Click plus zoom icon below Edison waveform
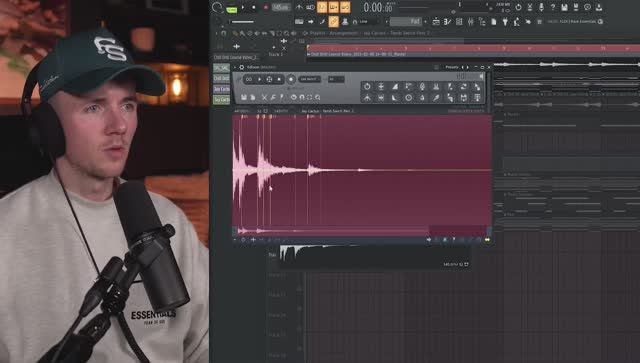The height and width of the screenshot is (363, 640). click(253, 240)
